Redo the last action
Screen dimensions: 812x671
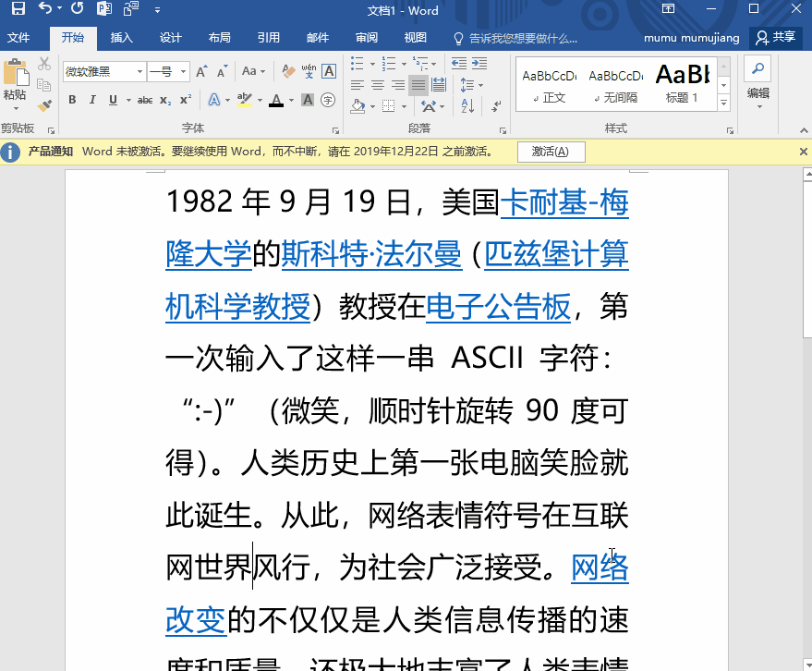78,8
